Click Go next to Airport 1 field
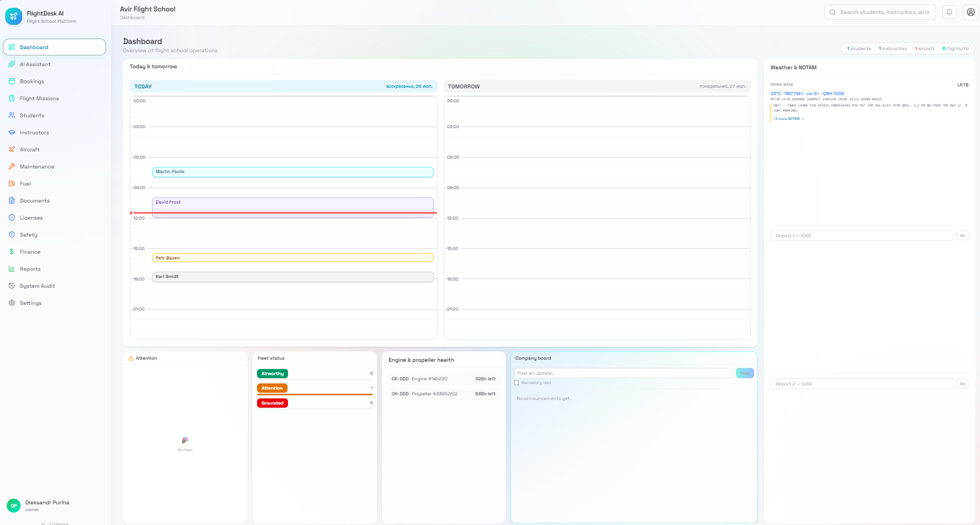 962,236
